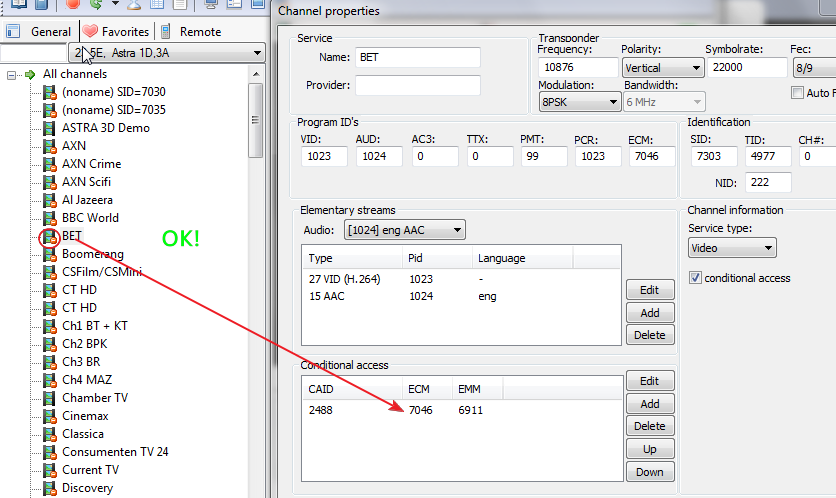
Task: Switch to the Favorites tab
Action: (x=116, y=32)
